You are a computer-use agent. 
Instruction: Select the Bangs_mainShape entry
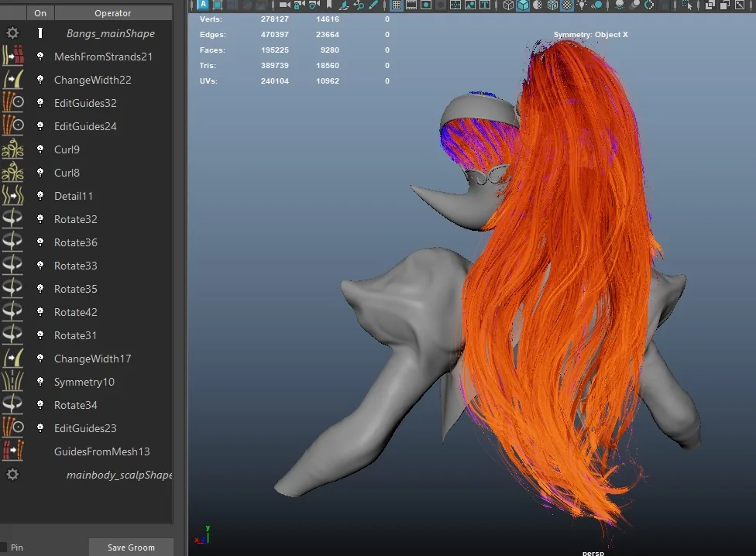pos(111,33)
